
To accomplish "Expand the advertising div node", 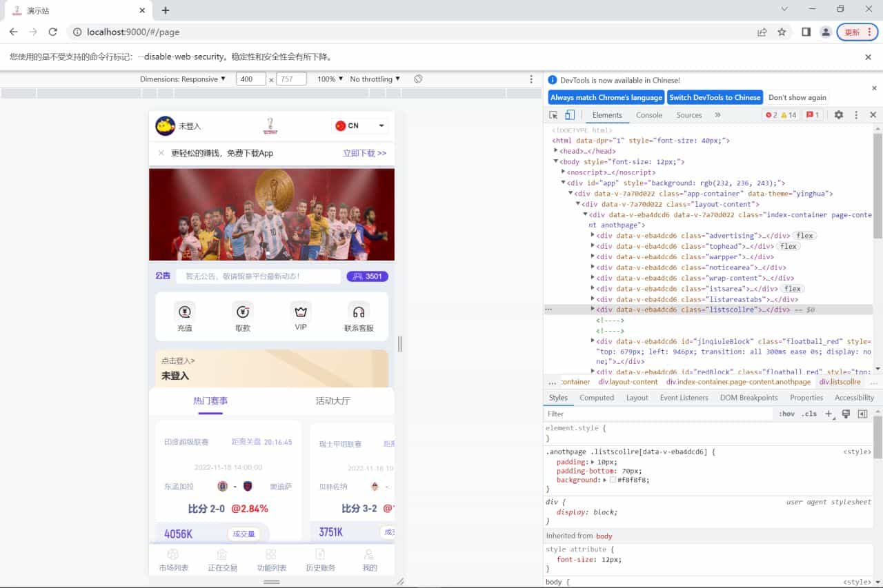I will point(593,236).
